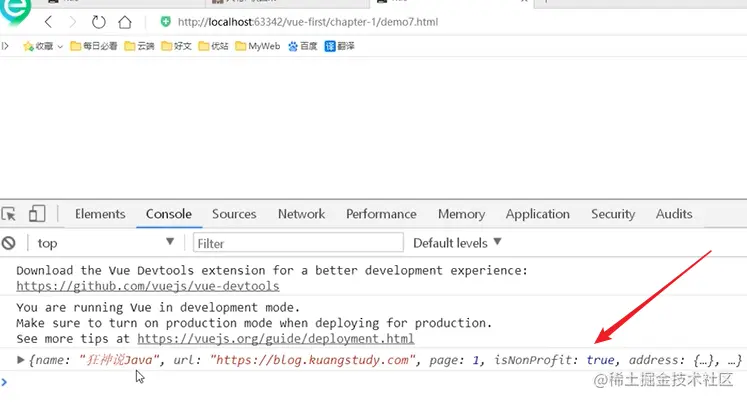
Task: Switch to the Security tab
Action: click(x=613, y=214)
